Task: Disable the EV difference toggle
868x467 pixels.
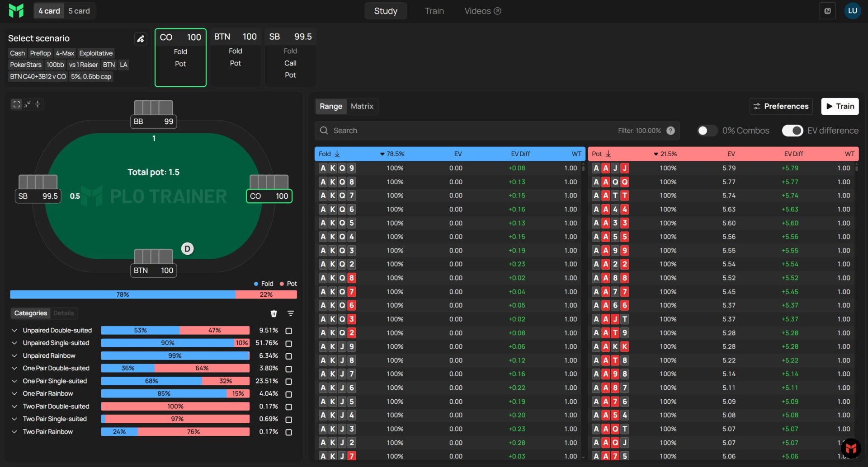Action: coord(793,131)
